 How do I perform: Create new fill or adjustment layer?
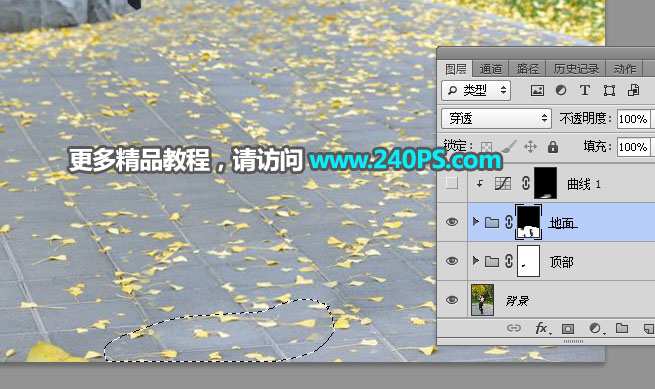[596, 328]
